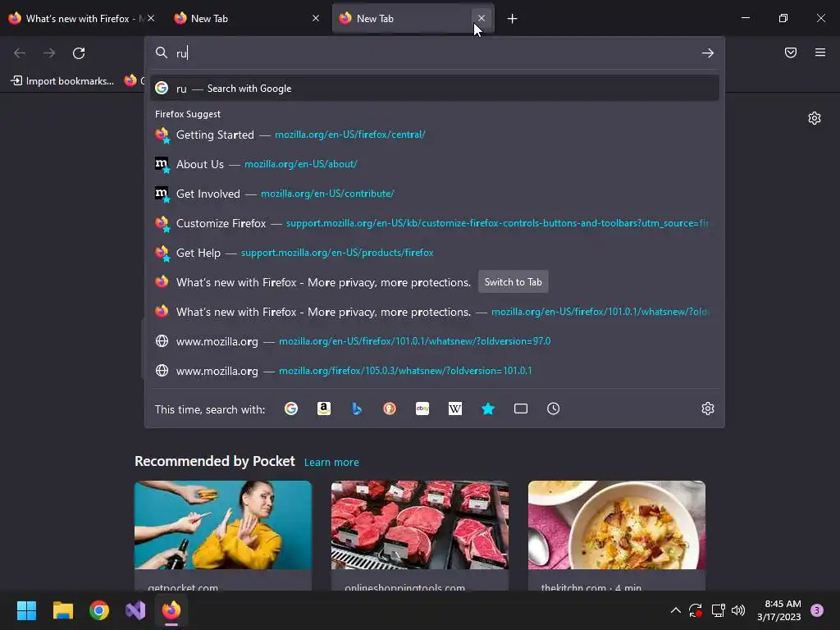Image resolution: width=840 pixels, height=630 pixels.
Task: Open onlineshoppingtools.com meat thumbnail
Action: click(x=419, y=525)
